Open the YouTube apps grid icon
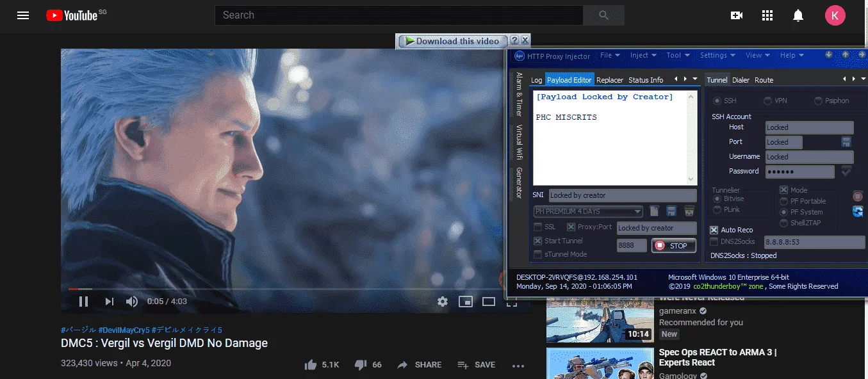Screen dimensions: 868x379 click(767, 15)
